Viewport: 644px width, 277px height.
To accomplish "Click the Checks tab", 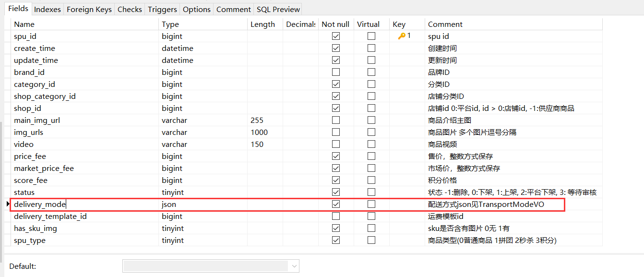I will [x=130, y=9].
